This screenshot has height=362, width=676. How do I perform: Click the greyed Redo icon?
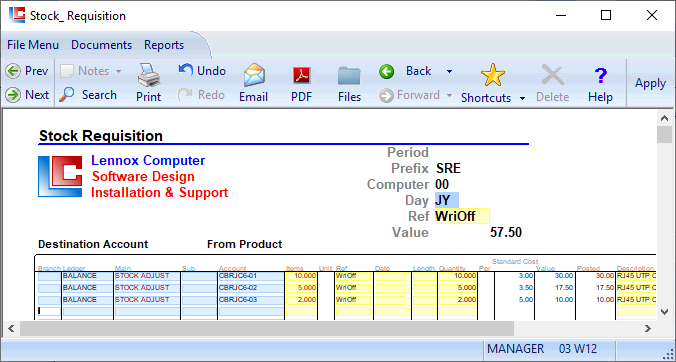185,95
